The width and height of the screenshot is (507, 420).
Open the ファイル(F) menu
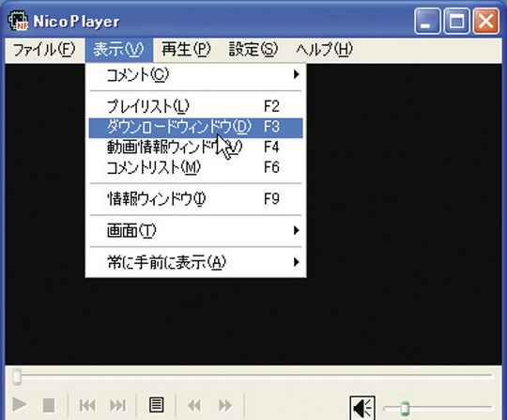tap(44, 50)
